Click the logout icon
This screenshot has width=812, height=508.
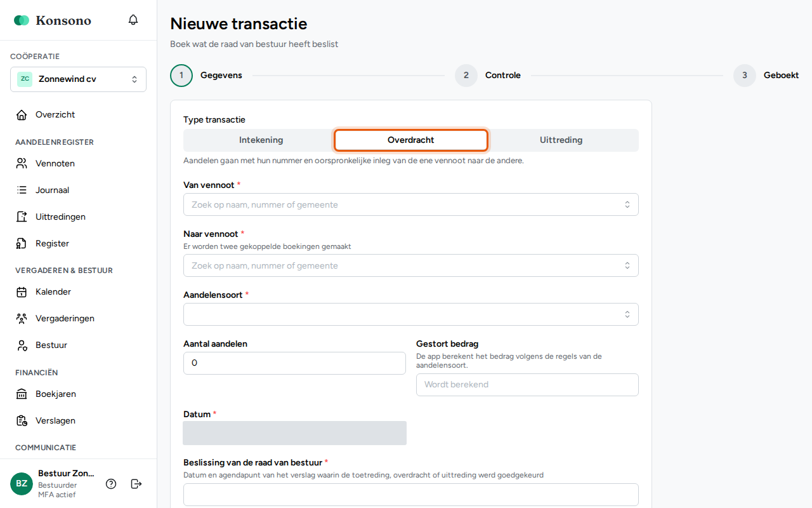(136, 484)
